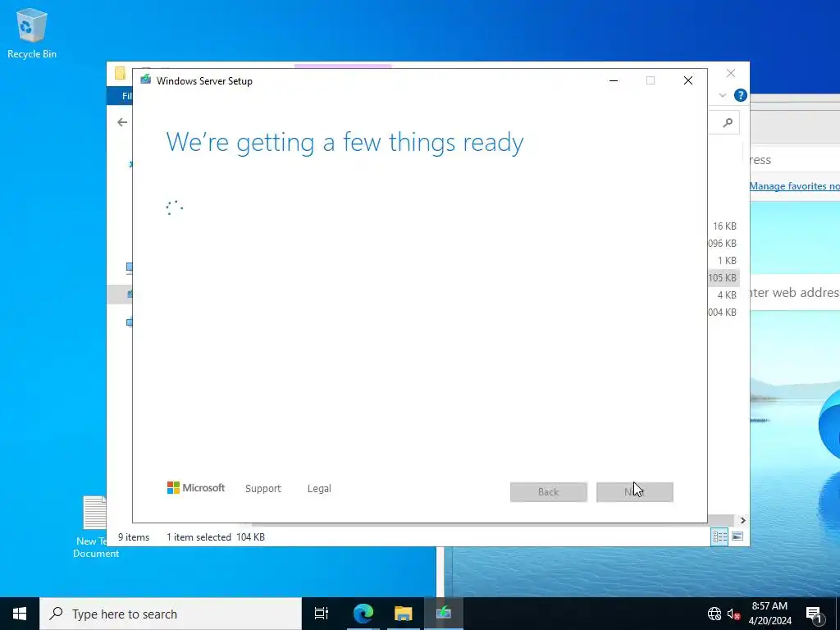Click the folder icon in Explorer title bar
Viewport: 840px width, 630px height.
[120, 73]
